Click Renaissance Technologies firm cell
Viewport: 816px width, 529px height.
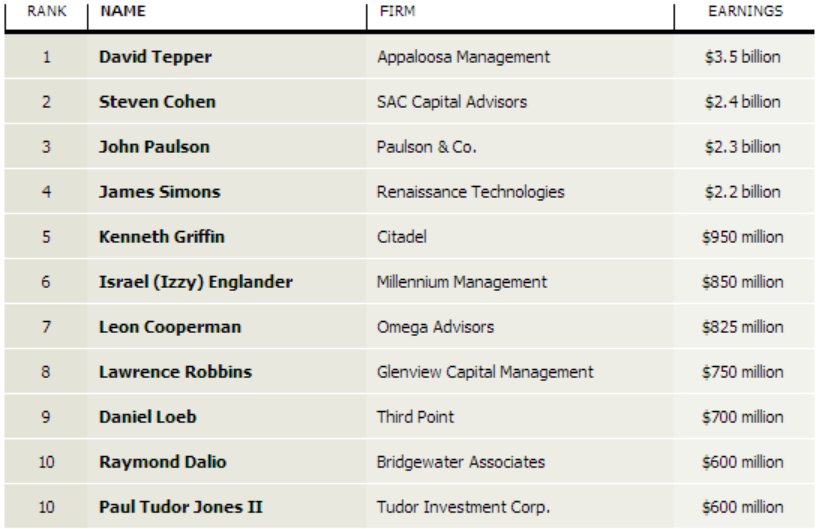pos(470,192)
